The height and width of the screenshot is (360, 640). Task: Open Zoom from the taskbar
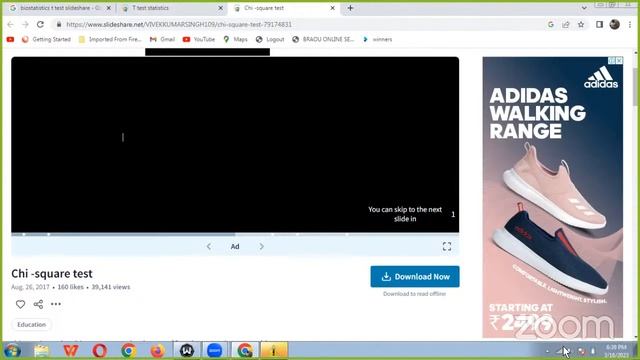pos(215,351)
